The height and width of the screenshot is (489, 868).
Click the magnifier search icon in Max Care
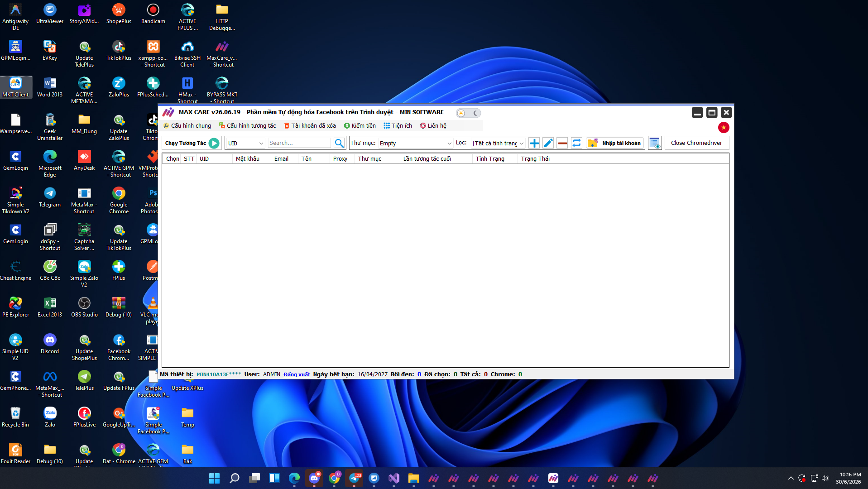tap(339, 143)
